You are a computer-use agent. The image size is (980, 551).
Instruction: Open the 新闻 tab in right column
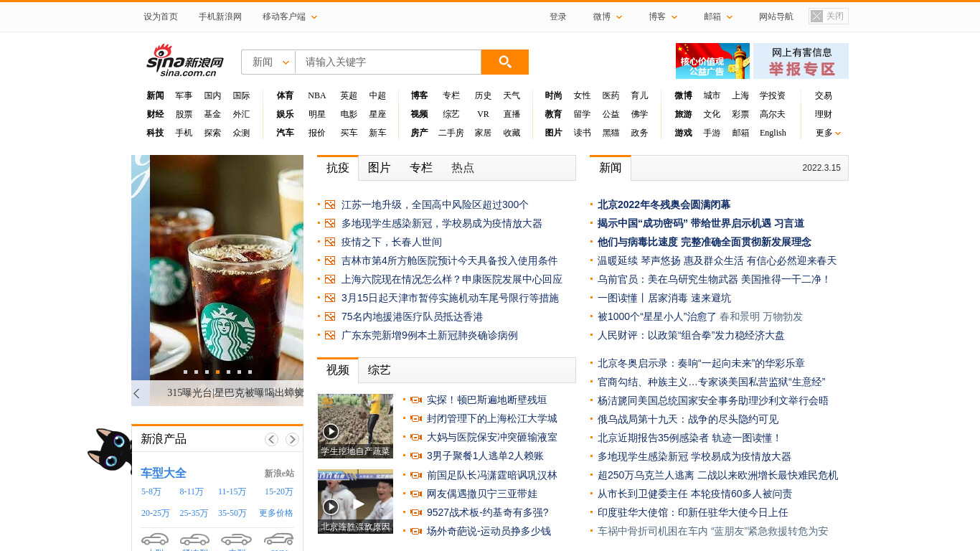611,168
